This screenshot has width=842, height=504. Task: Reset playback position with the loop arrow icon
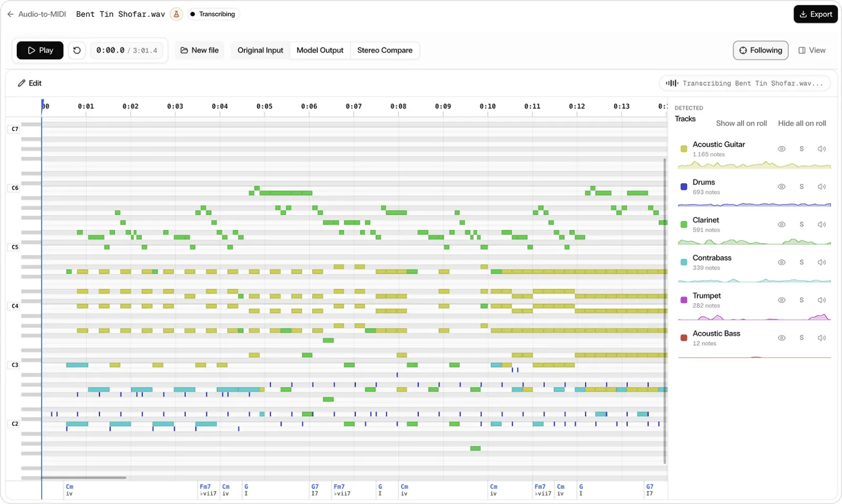click(x=77, y=51)
